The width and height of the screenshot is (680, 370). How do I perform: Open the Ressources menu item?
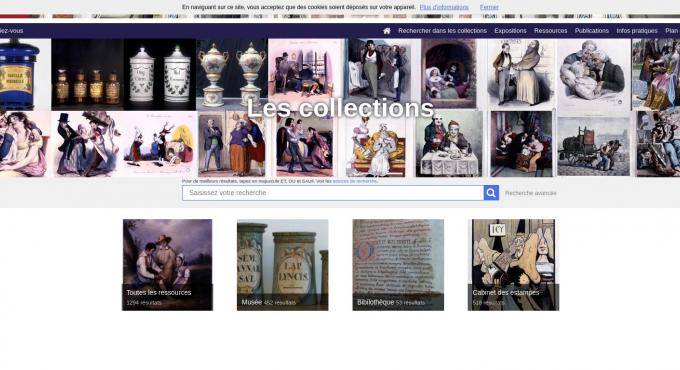(x=550, y=31)
